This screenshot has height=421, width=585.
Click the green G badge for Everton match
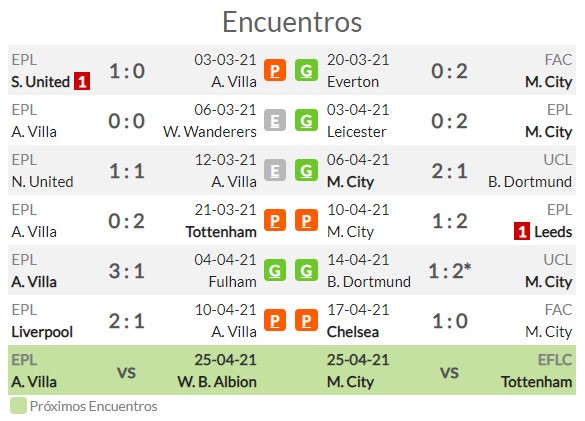(306, 70)
